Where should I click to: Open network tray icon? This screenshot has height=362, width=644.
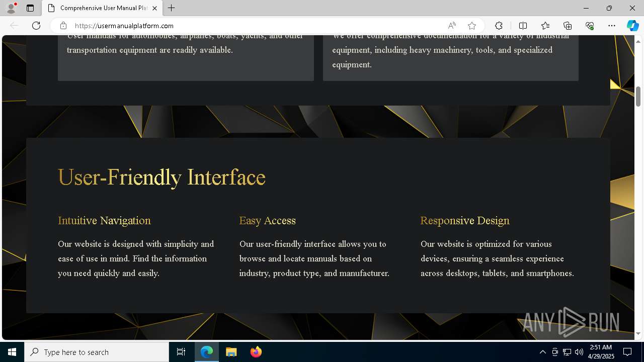[567, 352]
